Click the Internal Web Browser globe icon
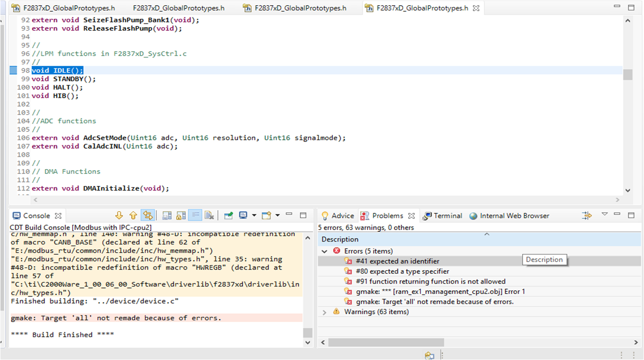The image size is (644, 360). 473,216
